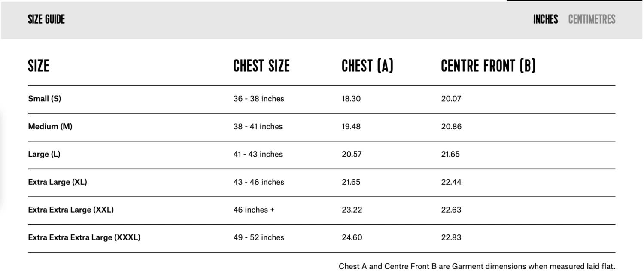
Task: Click the Size column header
Action: [x=39, y=66]
